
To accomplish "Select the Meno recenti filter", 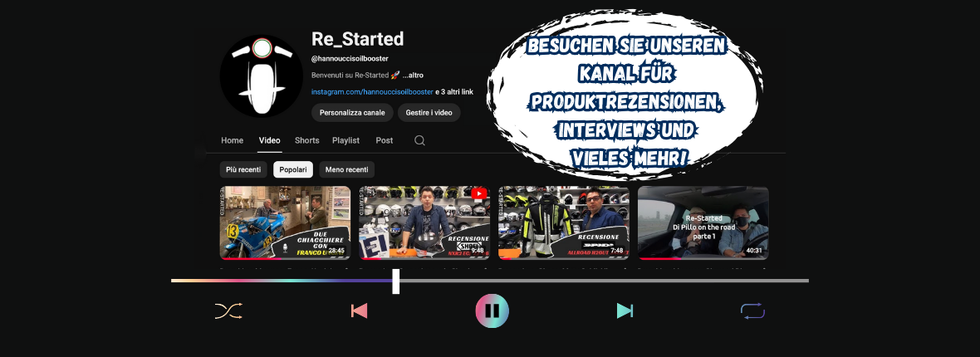I will coord(346,169).
